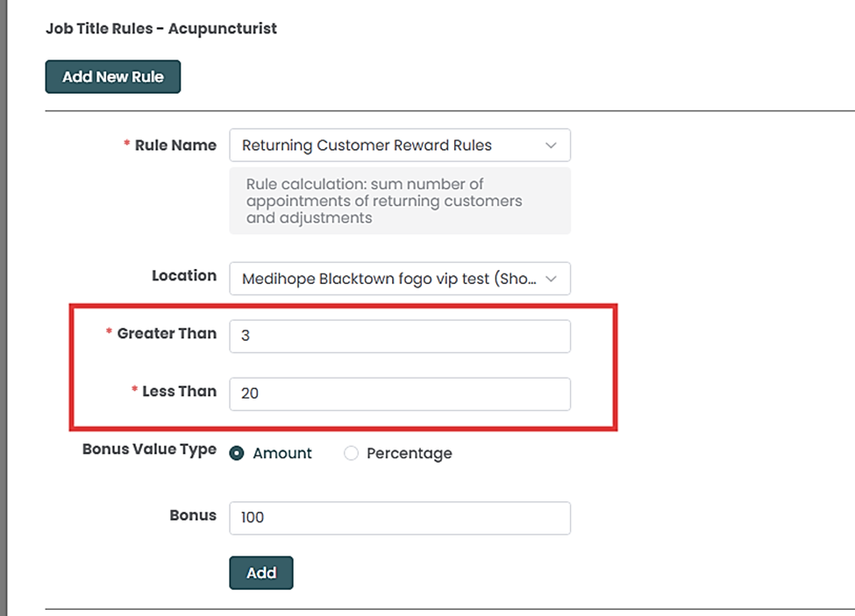Click the Rule Name field label
Screen dimensions: 855x616
175,145
